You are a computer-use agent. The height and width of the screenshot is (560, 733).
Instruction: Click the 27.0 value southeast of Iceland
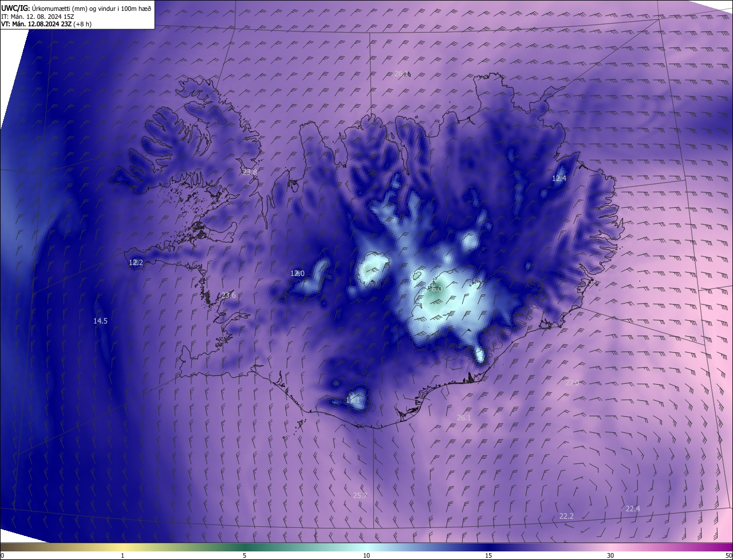point(572,382)
